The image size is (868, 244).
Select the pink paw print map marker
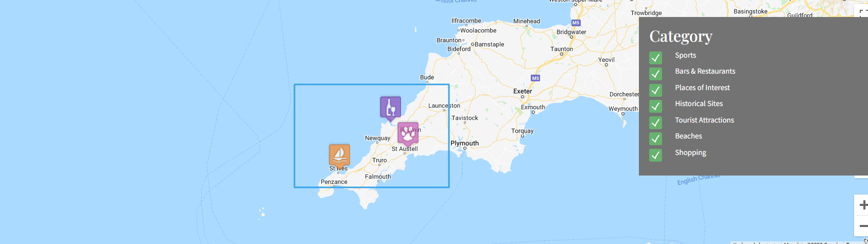click(x=408, y=134)
